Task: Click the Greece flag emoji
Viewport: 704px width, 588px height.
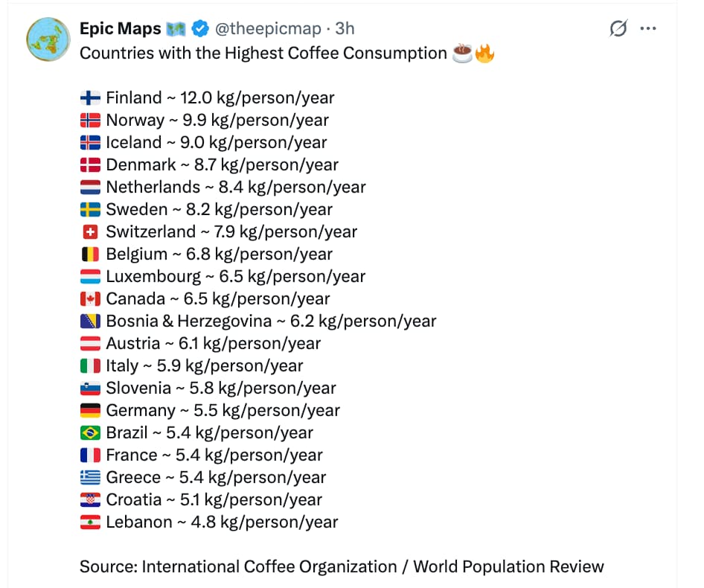Action: 90,477
